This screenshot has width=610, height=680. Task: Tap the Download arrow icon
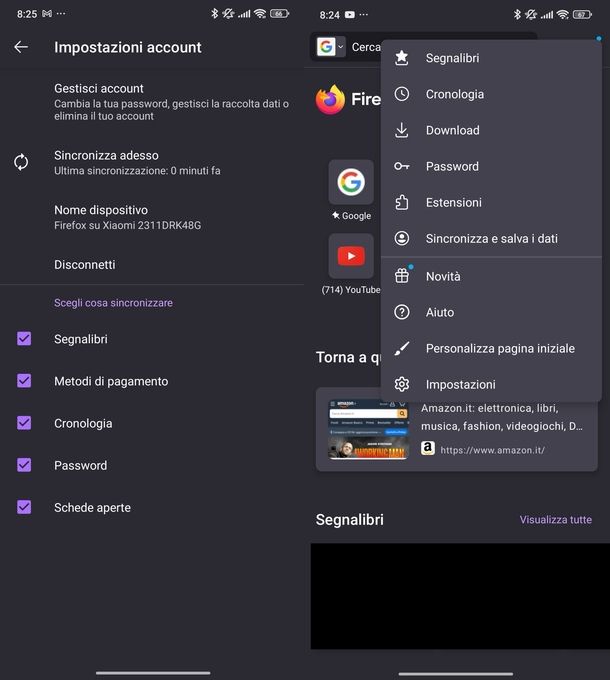402,130
